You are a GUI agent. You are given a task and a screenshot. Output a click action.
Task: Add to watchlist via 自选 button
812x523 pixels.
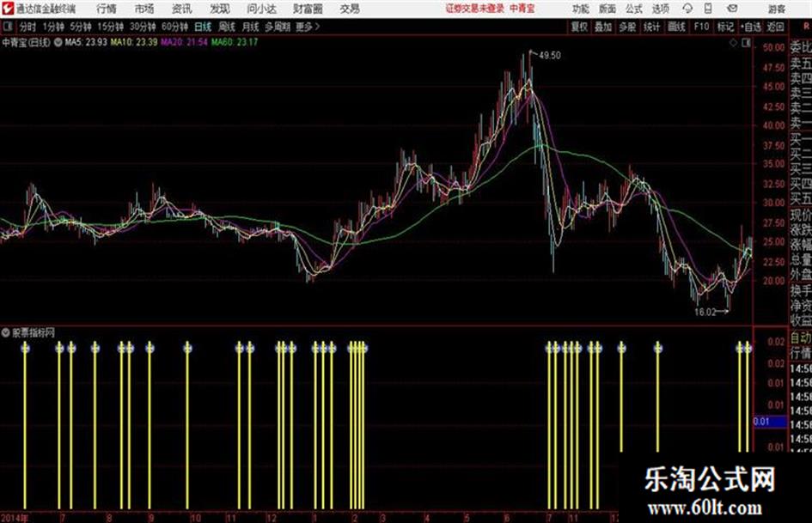[x=751, y=27]
